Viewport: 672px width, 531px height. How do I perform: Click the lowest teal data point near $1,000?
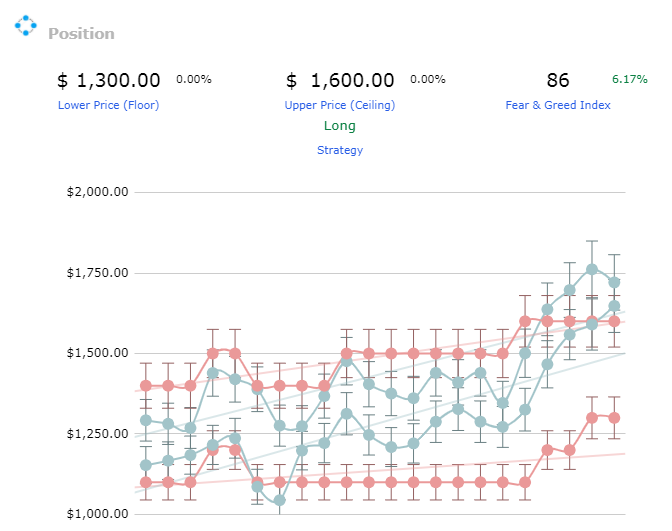(x=279, y=500)
